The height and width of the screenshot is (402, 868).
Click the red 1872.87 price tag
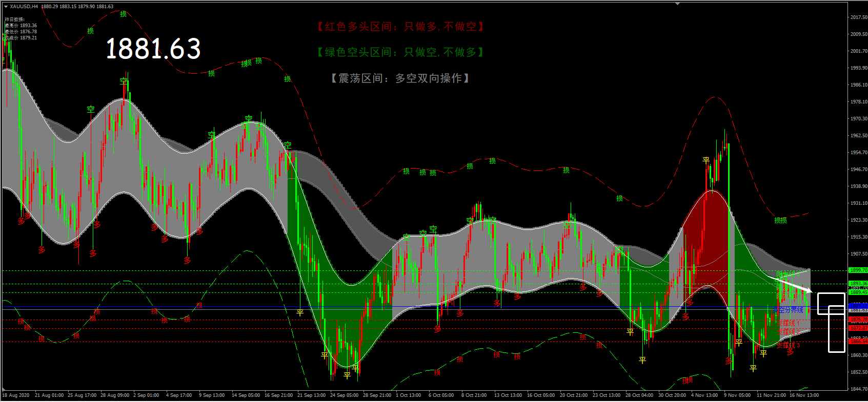858,328
